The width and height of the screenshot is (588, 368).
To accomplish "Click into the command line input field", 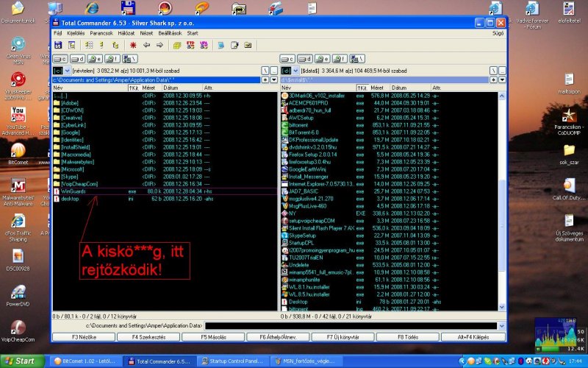I will (x=351, y=326).
